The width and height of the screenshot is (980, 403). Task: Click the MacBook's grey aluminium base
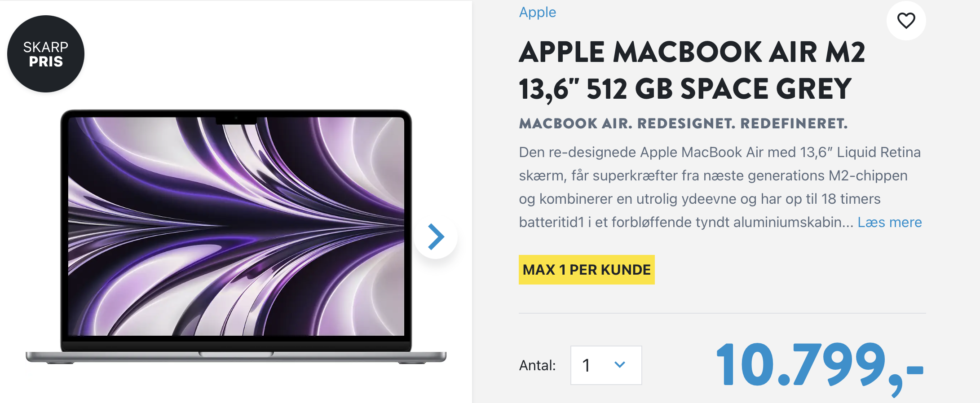click(x=236, y=357)
